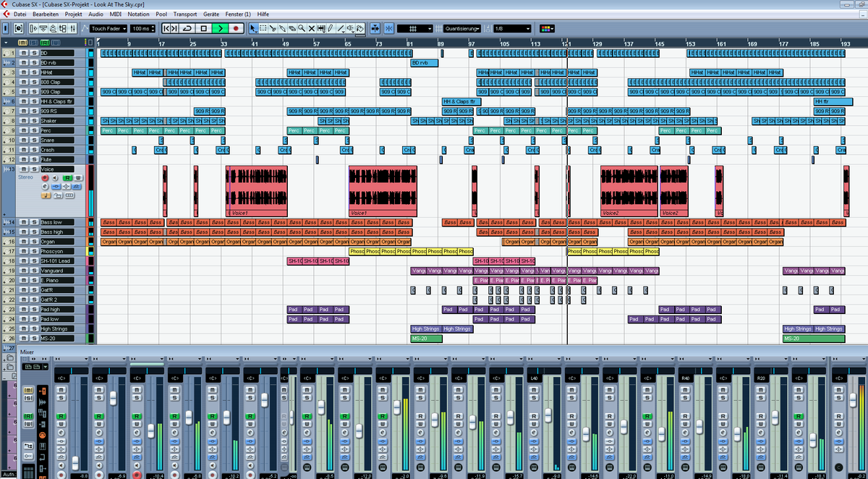Select the Split scissors tool
This screenshot has width=868, height=479.
(x=273, y=28)
